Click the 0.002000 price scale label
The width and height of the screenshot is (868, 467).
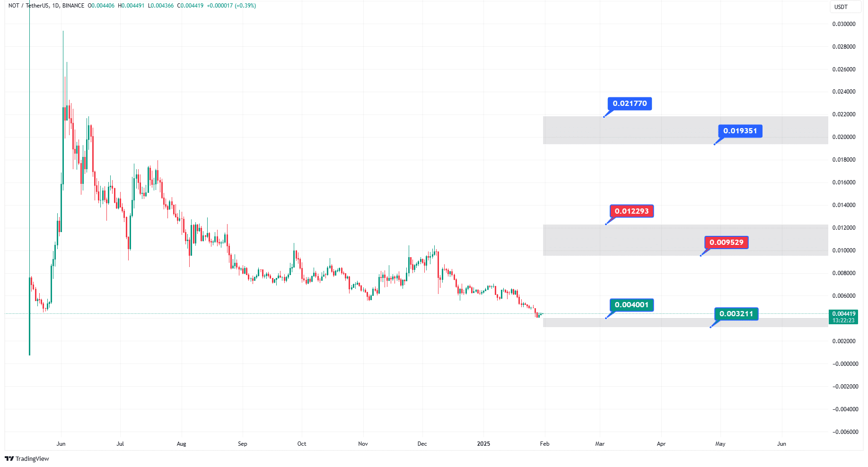click(x=844, y=341)
